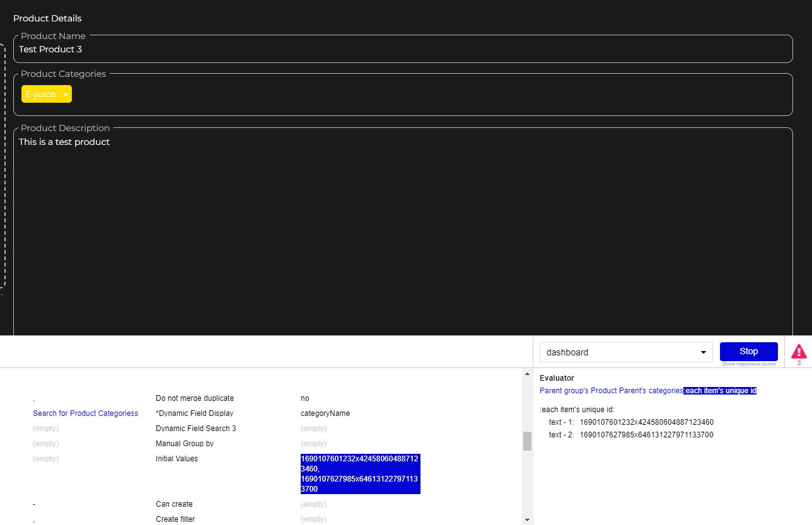Click the Product Details title

pyautogui.click(x=47, y=18)
